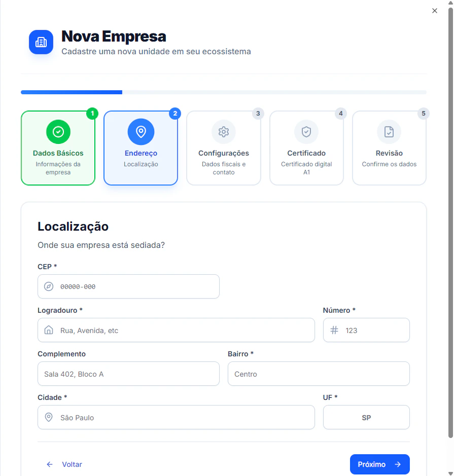Click the Nova Empresa heading
The image size is (454, 476).
coord(114,36)
